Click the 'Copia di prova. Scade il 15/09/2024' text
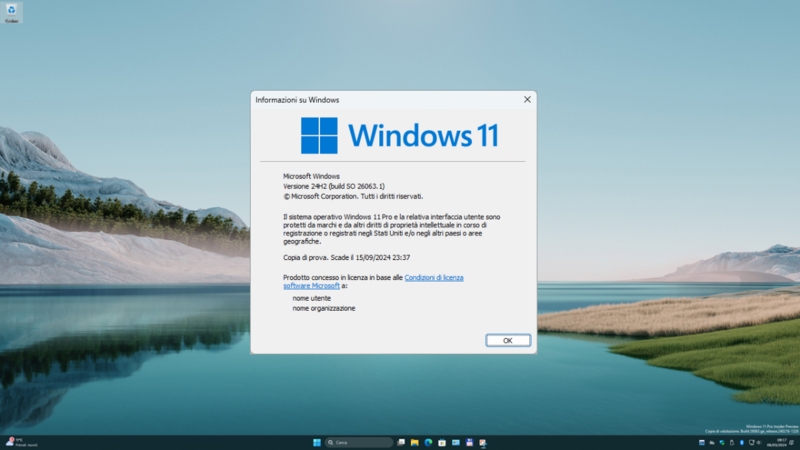 pos(346,258)
